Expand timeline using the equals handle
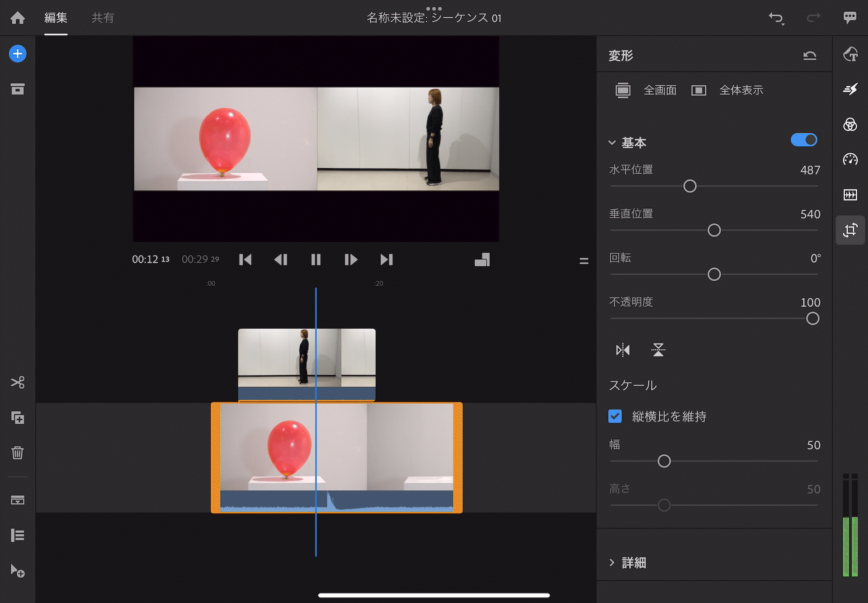This screenshot has width=868, height=603. (x=584, y=261)
